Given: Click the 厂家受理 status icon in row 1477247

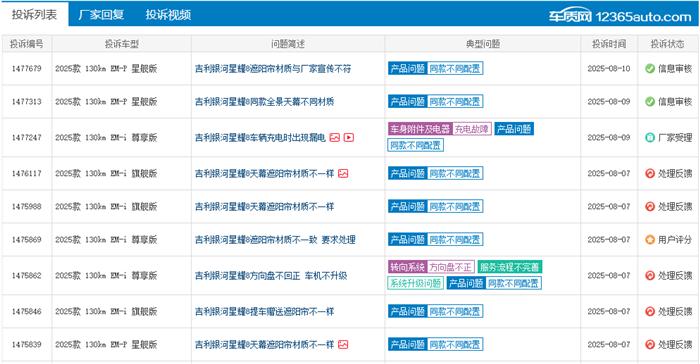Looking at the screenshot, I should tap(650, 138).
